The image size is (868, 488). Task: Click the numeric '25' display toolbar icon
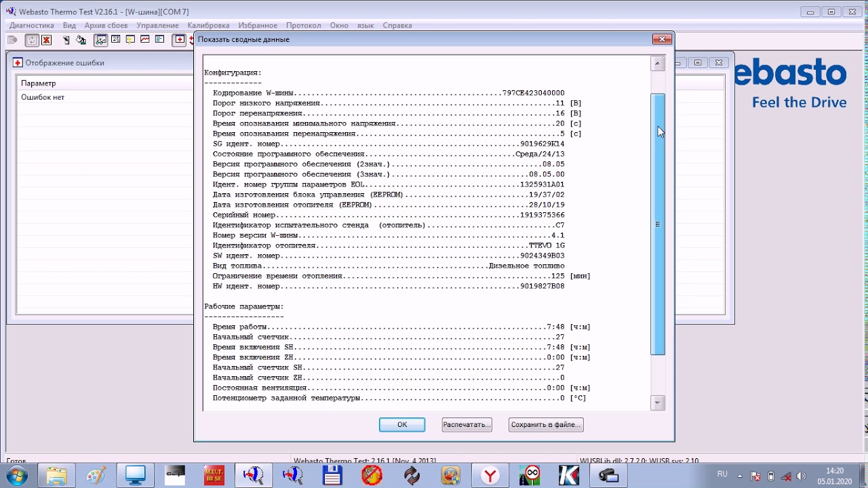point(116,39)
